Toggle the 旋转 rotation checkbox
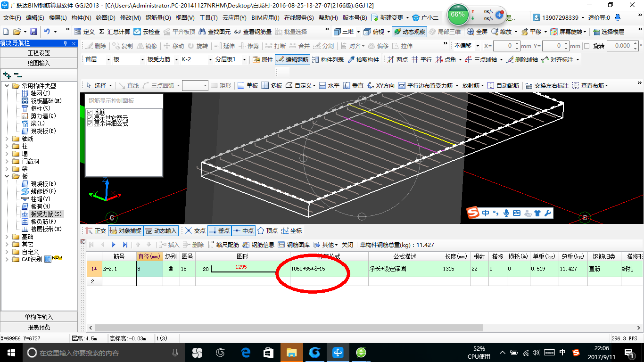The width and height of the screenshot is (644, 362). click(587, 46)
